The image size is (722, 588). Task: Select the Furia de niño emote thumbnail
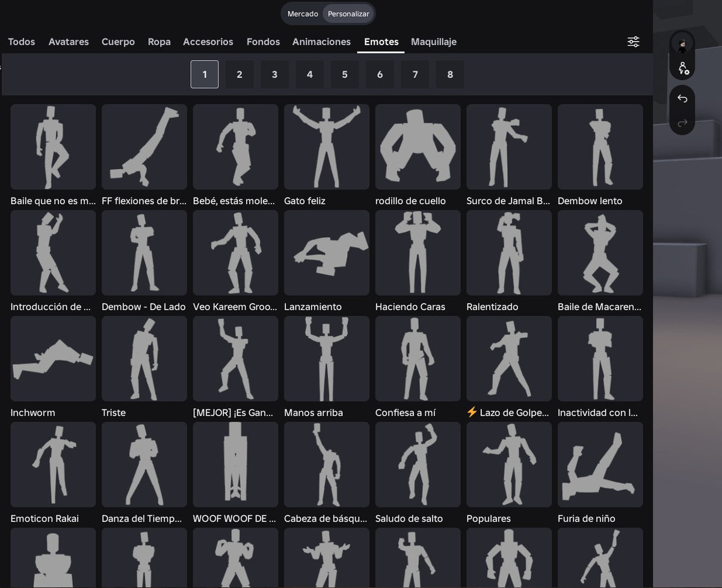pyautogui.click(x=600, y=465)
